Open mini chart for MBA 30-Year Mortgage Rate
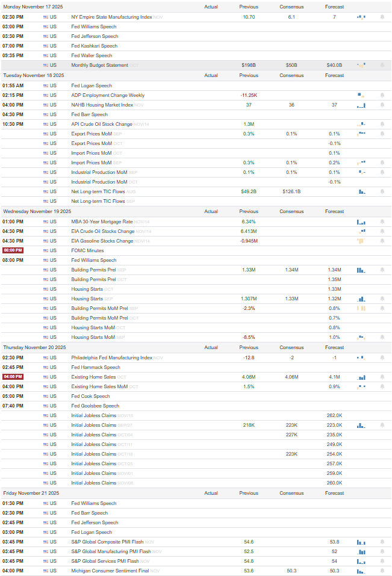Image resolution: width=392 pixels, height=576 pixels. tap(361, 222)
